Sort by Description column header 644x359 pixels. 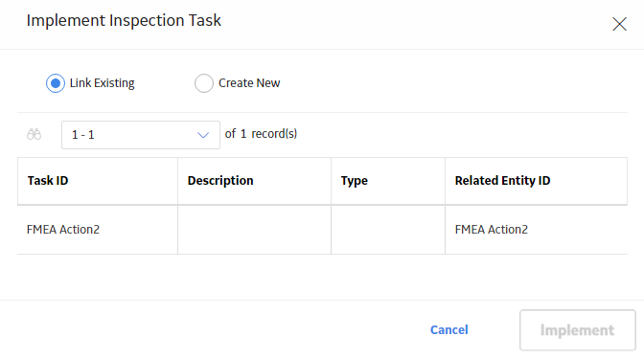[220, 181]
